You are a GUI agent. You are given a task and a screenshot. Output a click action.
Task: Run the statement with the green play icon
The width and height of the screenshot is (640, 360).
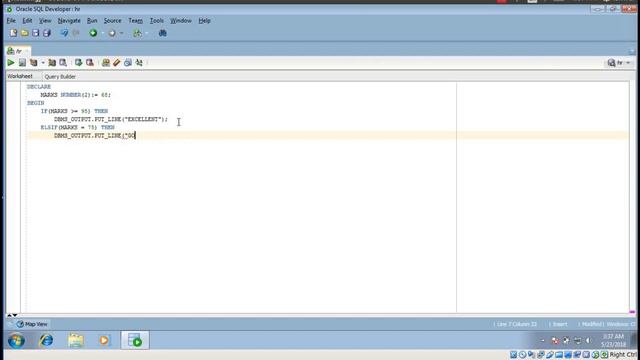pyautogui.click(x=11, y=62)
